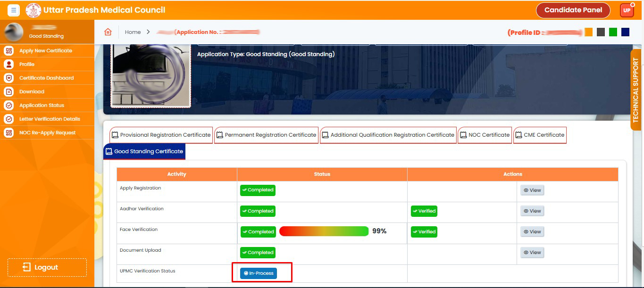Select the NOC Certificate tab

click(x=485, y=135)
